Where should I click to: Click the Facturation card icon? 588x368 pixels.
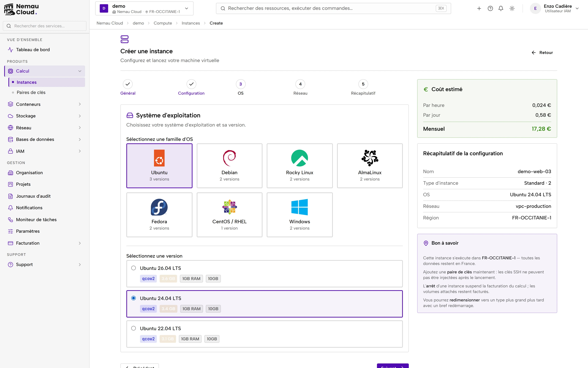[10, 243]
